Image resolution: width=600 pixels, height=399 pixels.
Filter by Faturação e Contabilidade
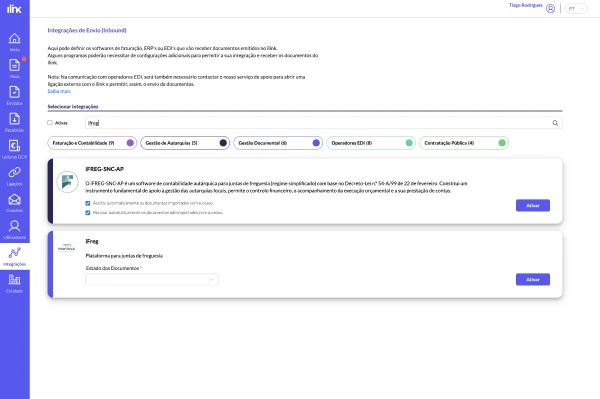(92, 143)
